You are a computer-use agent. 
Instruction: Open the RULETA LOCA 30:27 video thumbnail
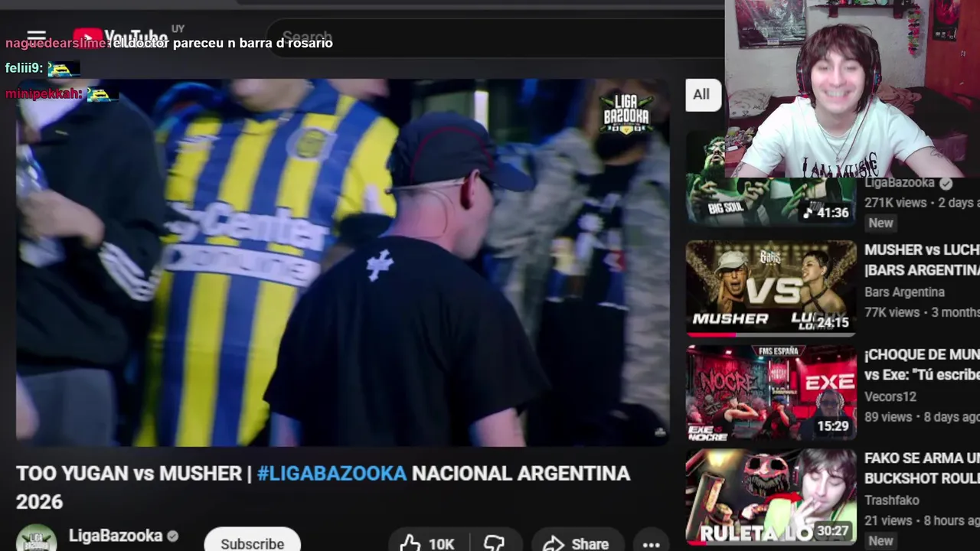click(x=771, y=497)
